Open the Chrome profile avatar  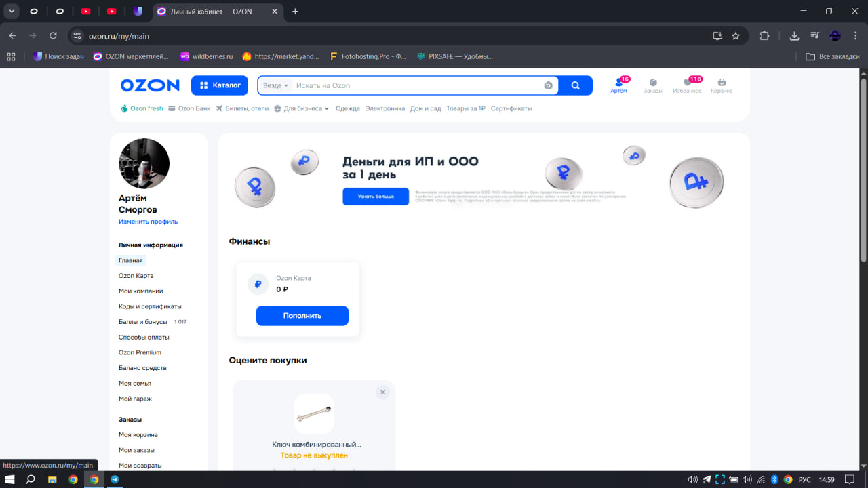(835, 36)
